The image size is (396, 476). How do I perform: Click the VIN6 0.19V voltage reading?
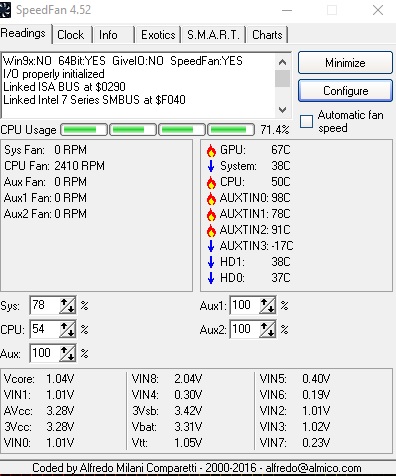[x=295, y=395]
